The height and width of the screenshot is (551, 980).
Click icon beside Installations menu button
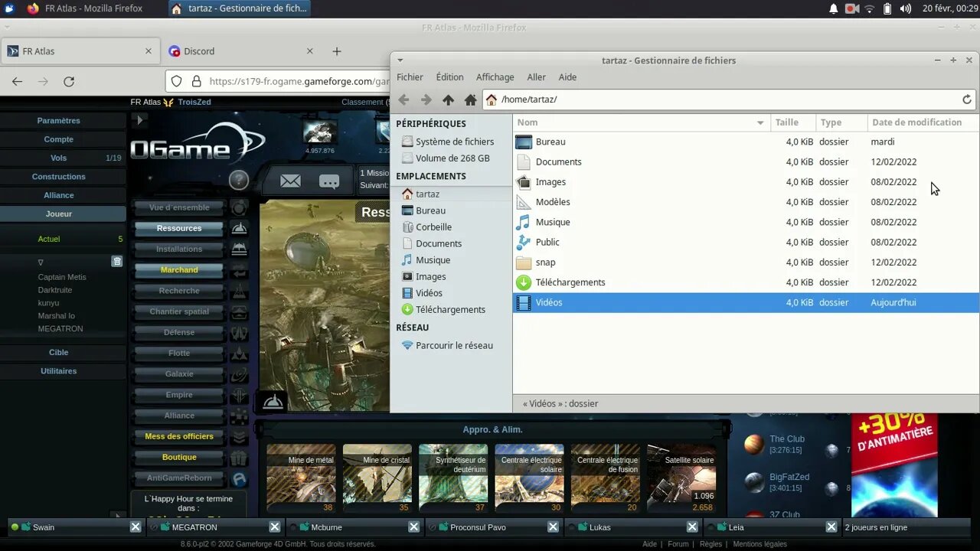pyautogui.click(x=240, y=249)
